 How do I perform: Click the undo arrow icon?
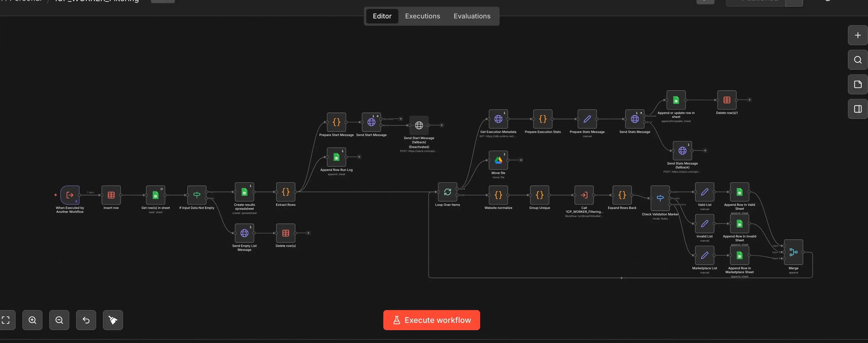[86, 320]
